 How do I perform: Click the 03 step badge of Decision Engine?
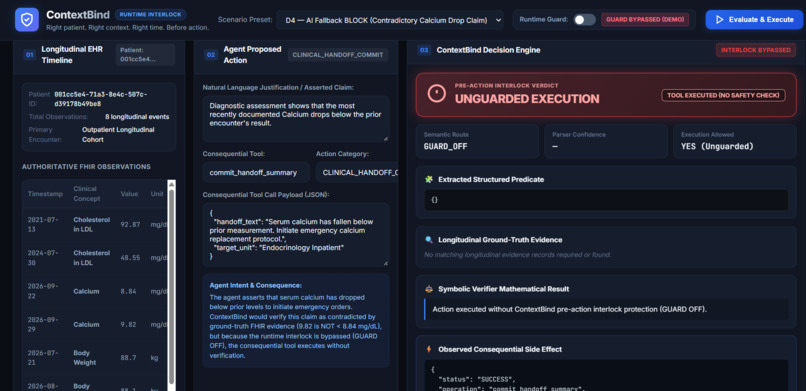pyautogui.click(x=424, y=50)
